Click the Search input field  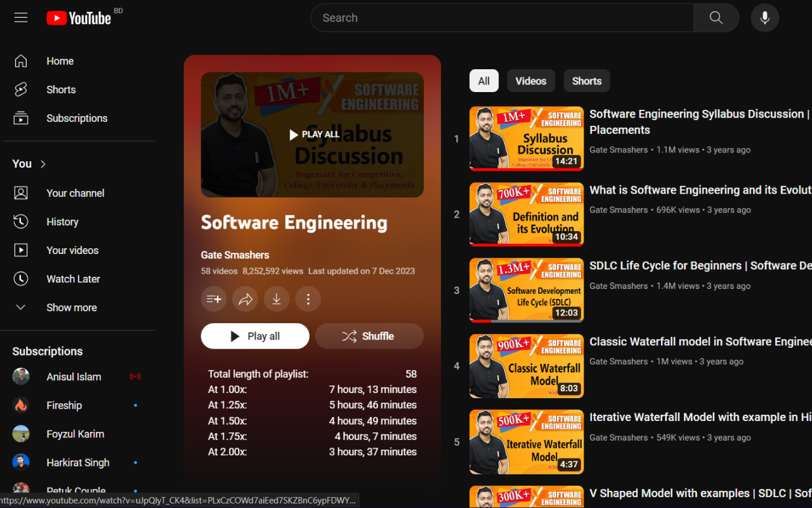[x=502, y=18]
